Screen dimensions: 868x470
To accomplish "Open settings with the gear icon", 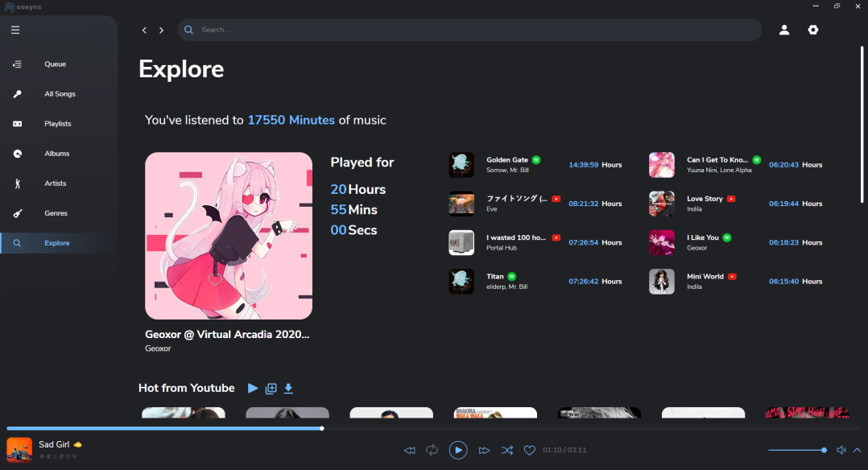I will click(x=812, y=30).
